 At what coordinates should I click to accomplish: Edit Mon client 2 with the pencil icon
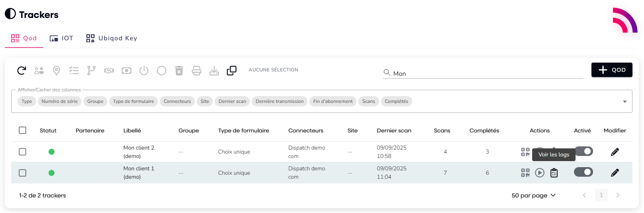(x=615, y=152)
